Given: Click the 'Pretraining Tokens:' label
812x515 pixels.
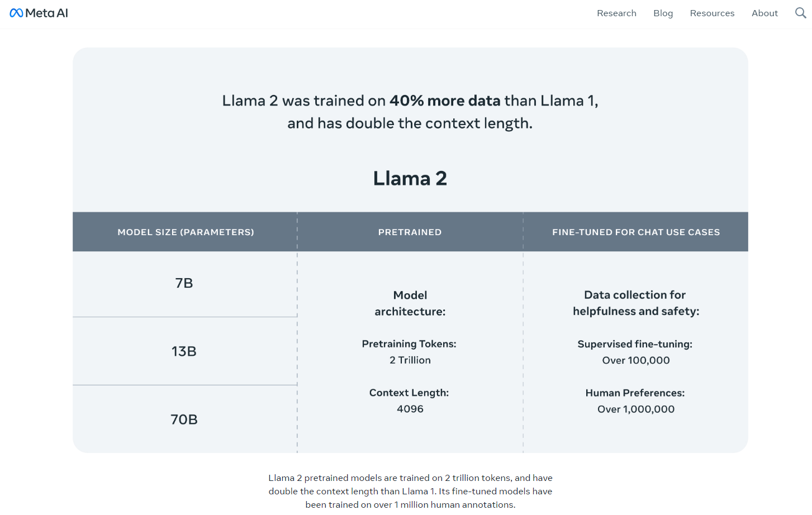Looking at the screenshot, I should (409, 344).
